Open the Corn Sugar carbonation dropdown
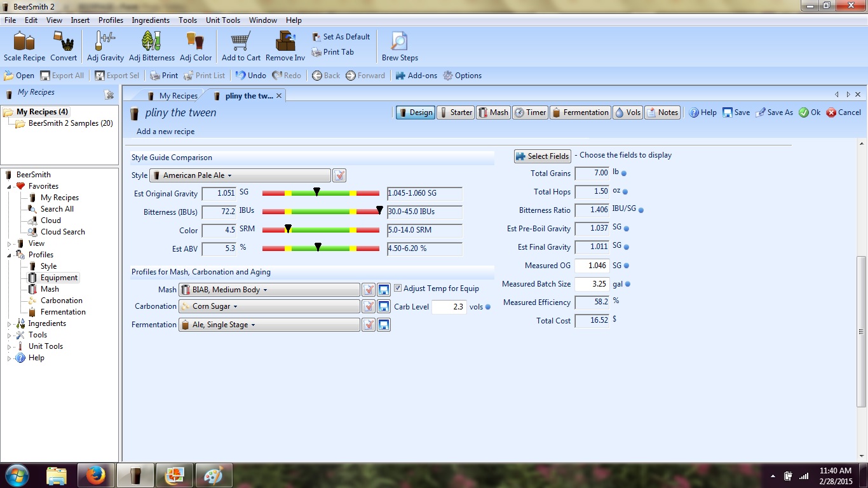Viewport: 868px width, 488px height. click(x=269, y=306)
